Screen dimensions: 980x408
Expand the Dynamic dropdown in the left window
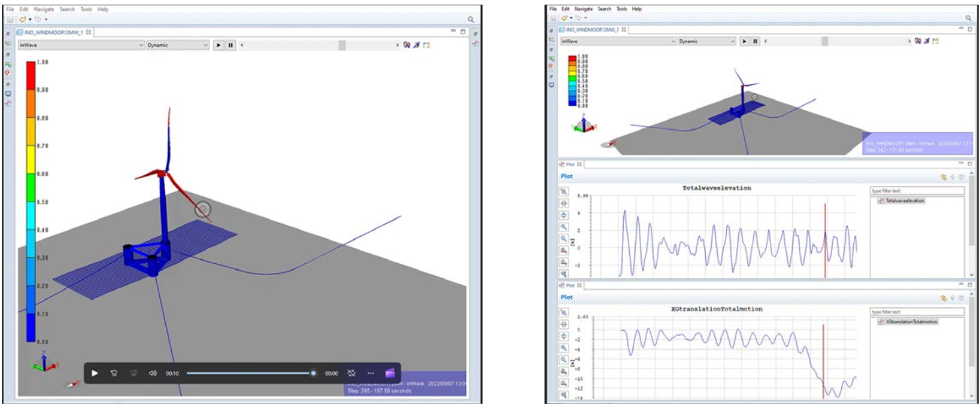tap(177, 45)
